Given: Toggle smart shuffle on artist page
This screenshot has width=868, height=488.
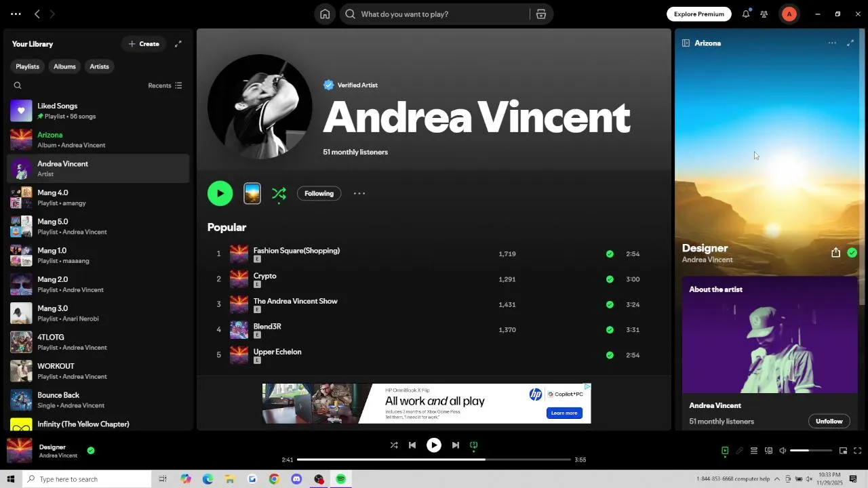Looking at the screenshot, I should (279, 194).
